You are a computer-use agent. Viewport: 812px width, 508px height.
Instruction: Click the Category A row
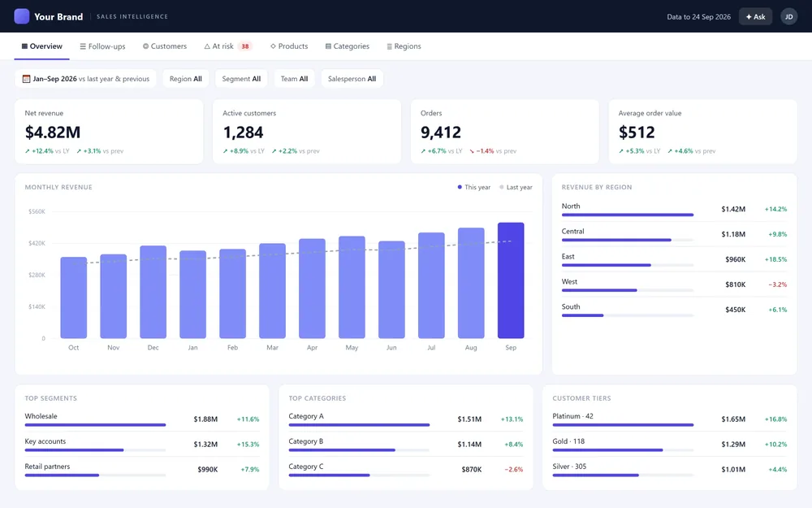[406, 419]
